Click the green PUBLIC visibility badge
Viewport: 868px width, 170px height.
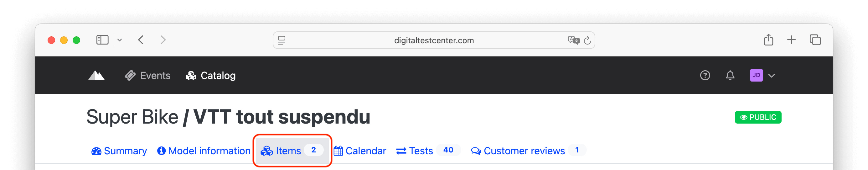(x=758, y=117)
